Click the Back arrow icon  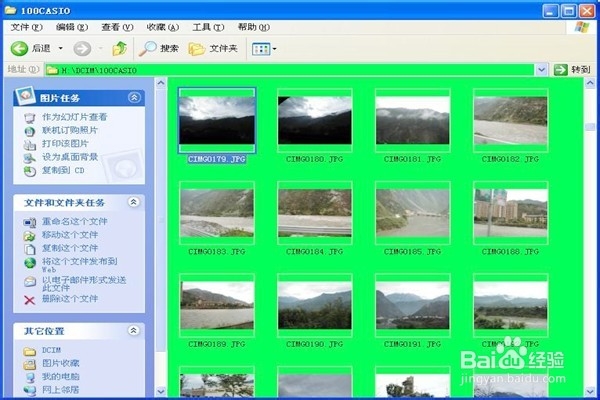(19, 49)
